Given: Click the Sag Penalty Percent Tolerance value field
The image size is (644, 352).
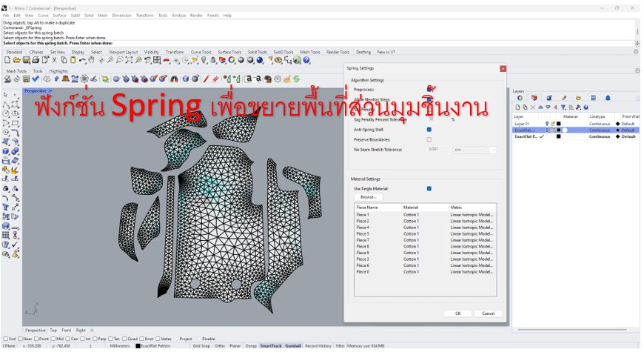Looking at the screenshot, I should tap(439, 119).
